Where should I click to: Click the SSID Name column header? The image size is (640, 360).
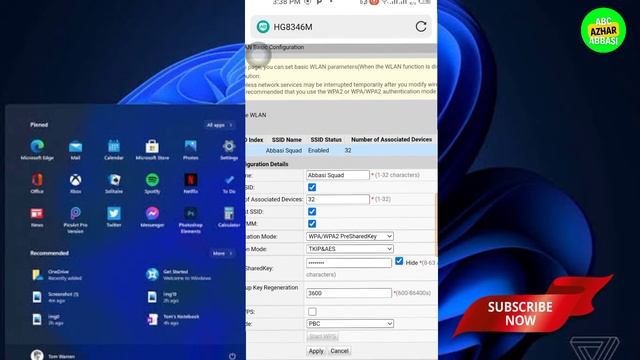[287, 140]
